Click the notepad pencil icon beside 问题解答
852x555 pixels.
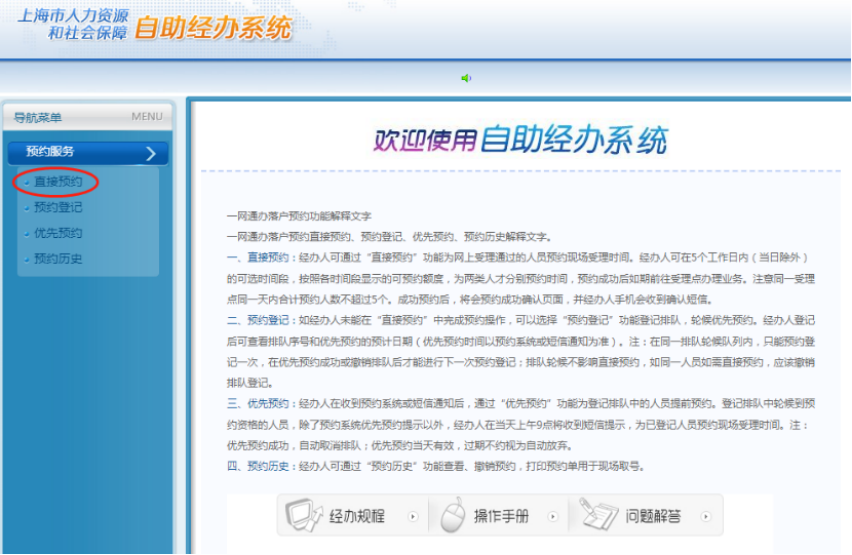tap(596, 516)
